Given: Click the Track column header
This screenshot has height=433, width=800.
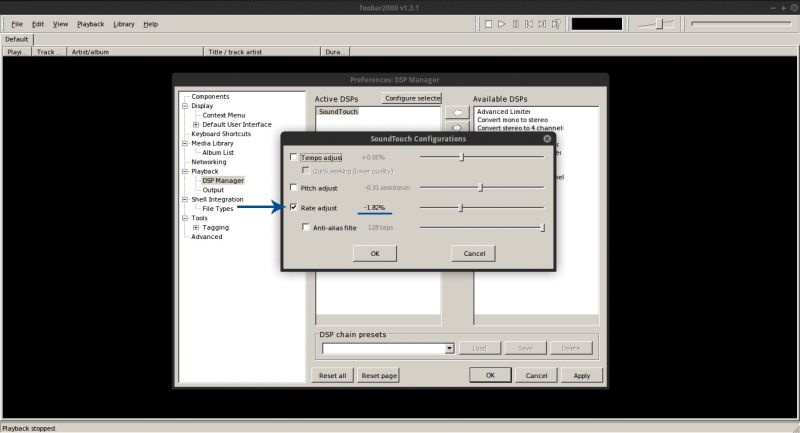Looking at the screenshot, I should (x=49, y=52).
